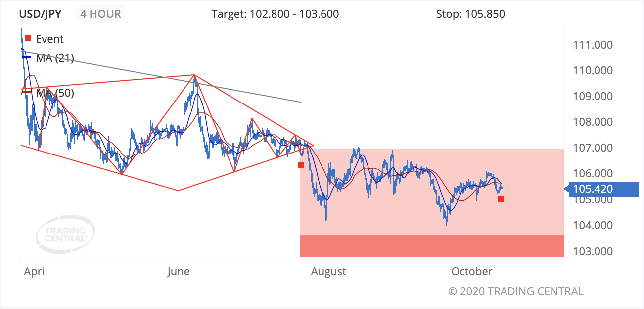Click the April label on time axis
The image size is (644, 309).
coord(36,271)
